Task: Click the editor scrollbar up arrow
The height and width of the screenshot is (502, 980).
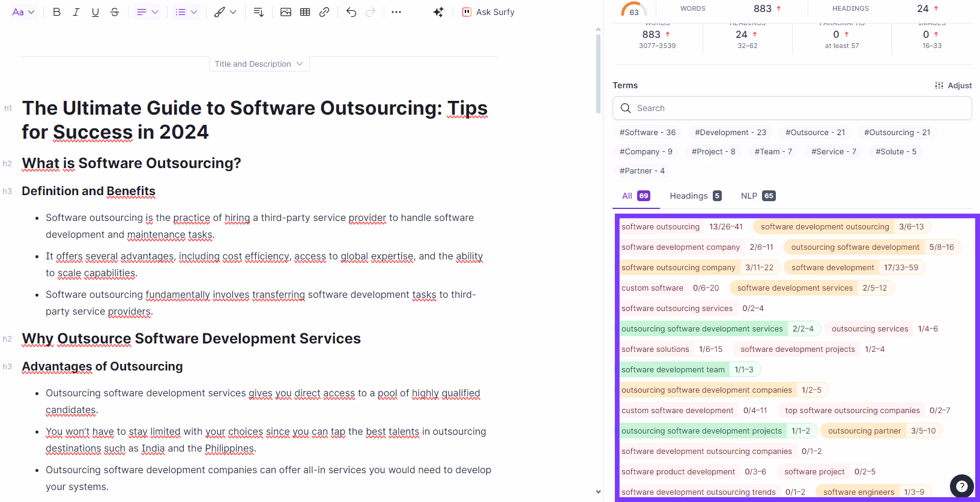Action: point(598,29)
